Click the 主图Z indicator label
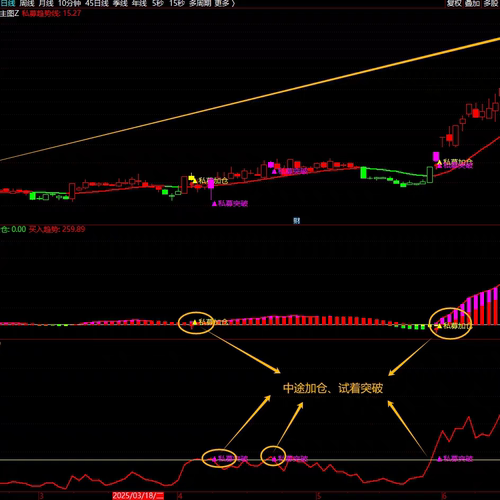 pyautogui.click(x=9, y=13)
